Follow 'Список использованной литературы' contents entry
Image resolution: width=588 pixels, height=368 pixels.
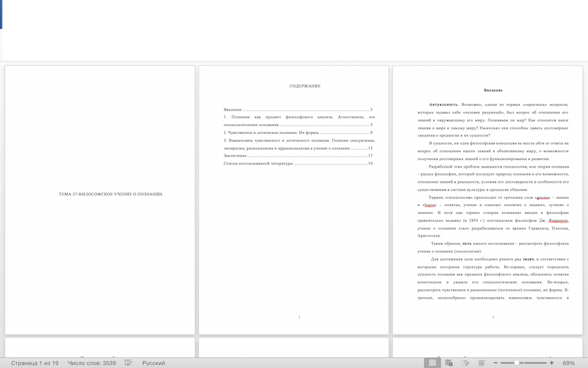[x=298, y=163]
